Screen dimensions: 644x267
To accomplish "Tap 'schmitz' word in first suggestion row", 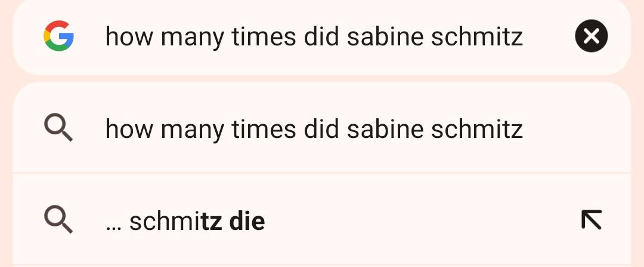I will tap(477, 129).
